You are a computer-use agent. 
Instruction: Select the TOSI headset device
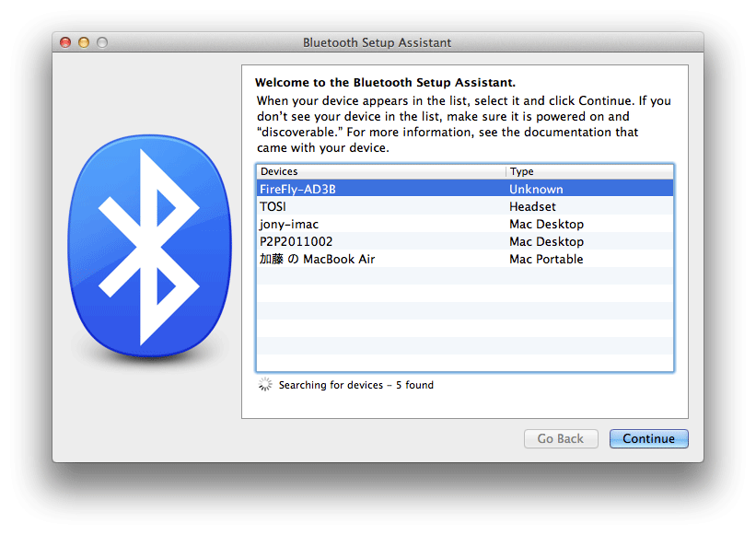(465, 206)
